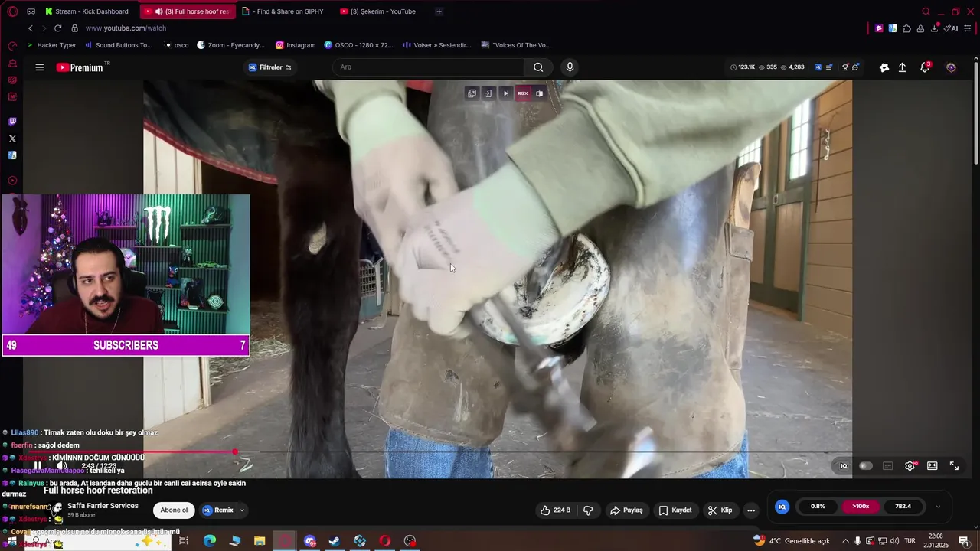980x551 pixels.
Task: Expand the vidIQ score panel chevron
Action: pyautogui.click(x=938, y=507)
